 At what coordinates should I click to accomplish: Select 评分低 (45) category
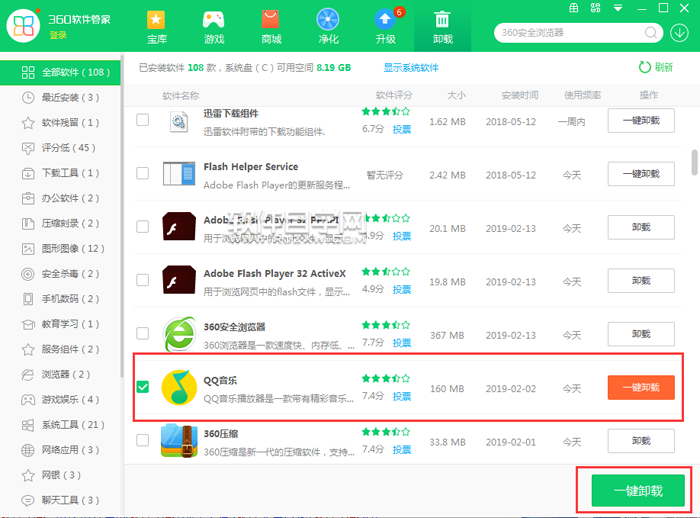pos(60,148)
